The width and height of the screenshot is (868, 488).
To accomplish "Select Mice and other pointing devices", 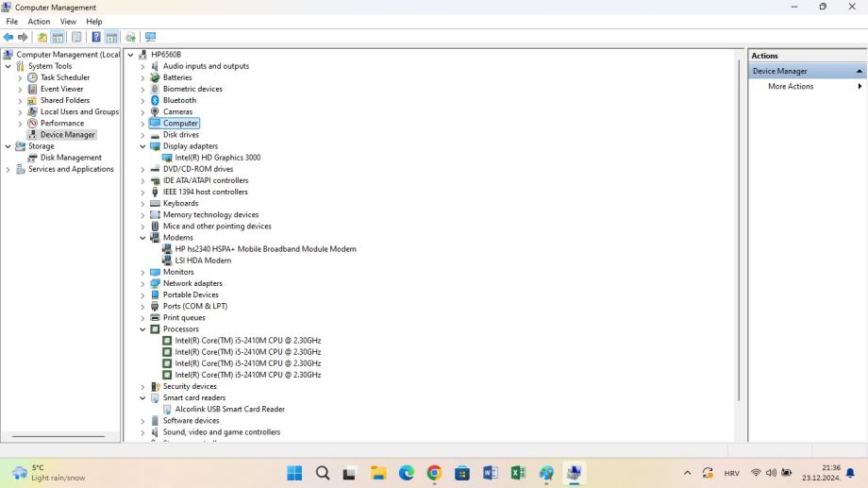I will tap(217, 226).
